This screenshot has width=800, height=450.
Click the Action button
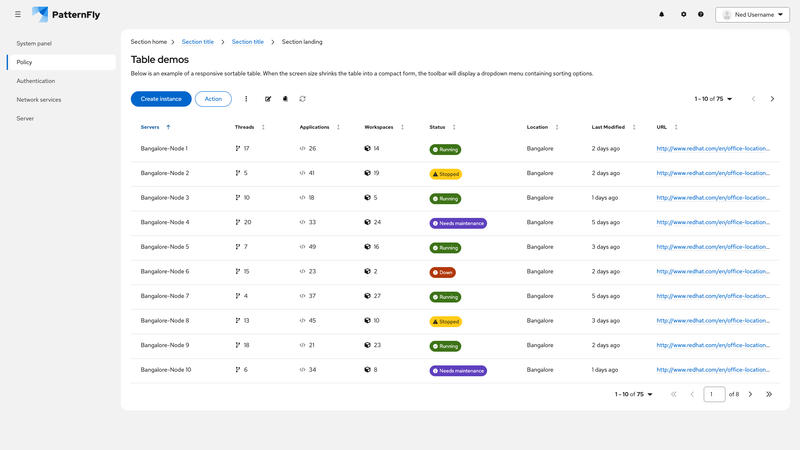tap(213, 99)
